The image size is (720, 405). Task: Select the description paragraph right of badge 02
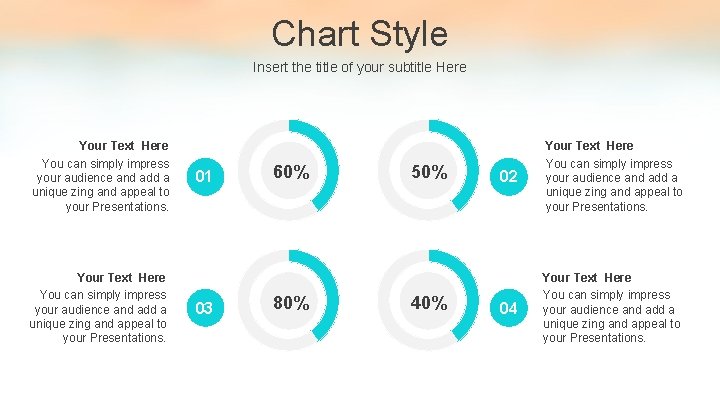613,185
